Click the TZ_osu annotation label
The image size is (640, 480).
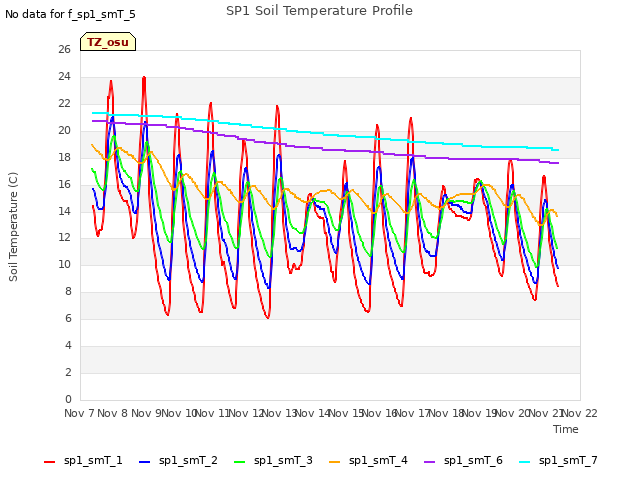[x=108, y=42]
